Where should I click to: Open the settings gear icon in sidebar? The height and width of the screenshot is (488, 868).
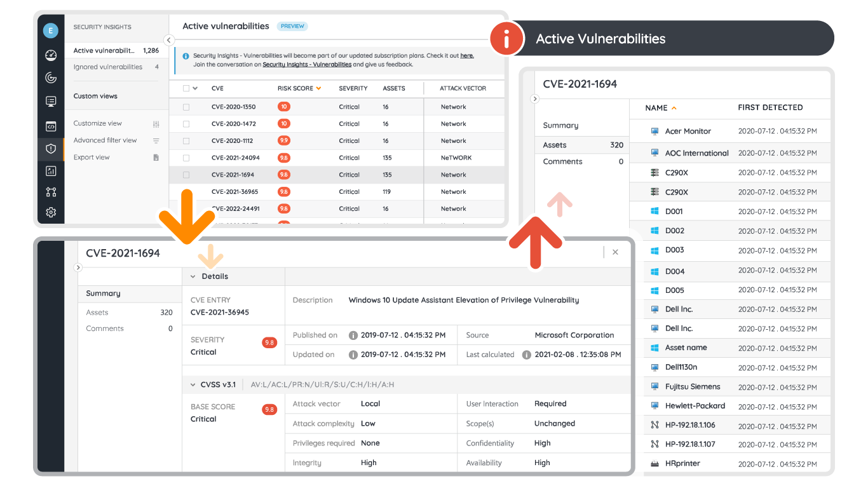(x=51, y=212)
